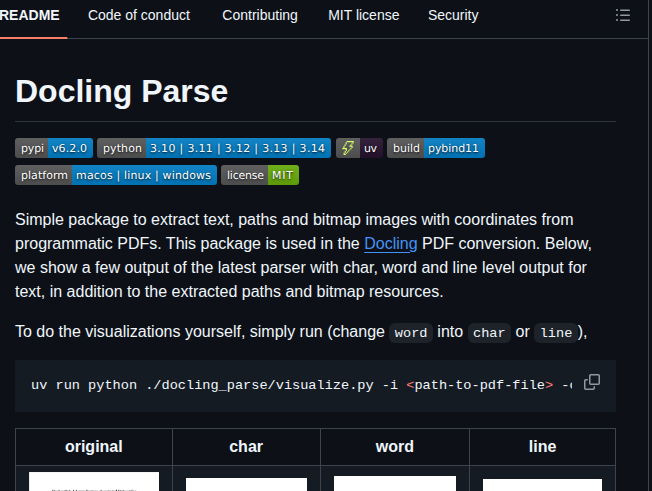652x491 pixels.
Task: Click the license MIT badge
Action: [260, 175]
